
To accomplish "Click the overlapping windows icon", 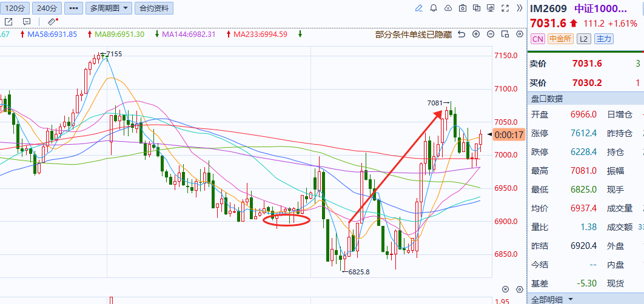I will (477, 8).
